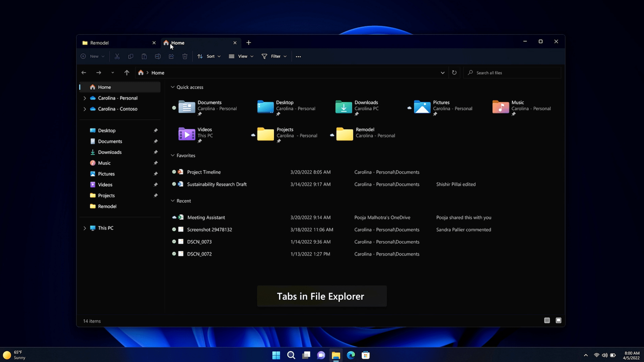Select the Cut icon in the toolbar

coord(117,56)
